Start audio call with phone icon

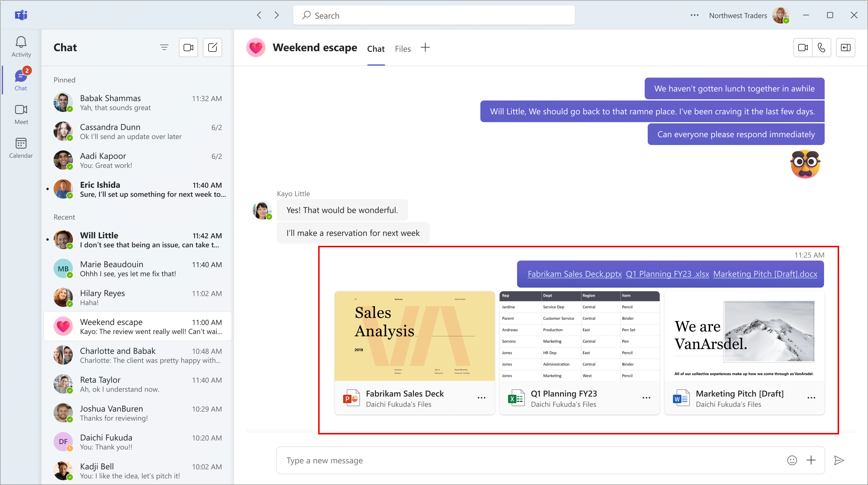pyautogui.click(x=821, y=48)
